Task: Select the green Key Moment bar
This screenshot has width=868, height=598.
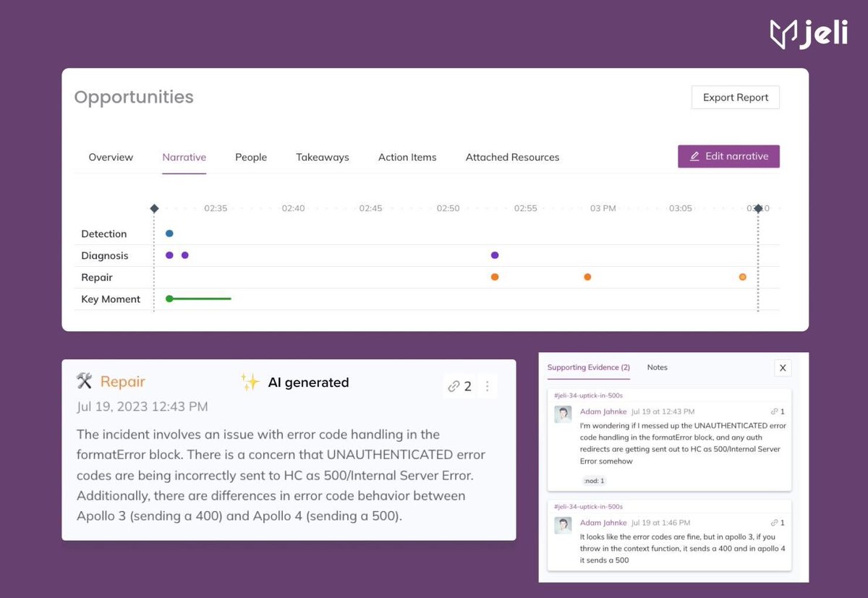Action: point(199,299)
